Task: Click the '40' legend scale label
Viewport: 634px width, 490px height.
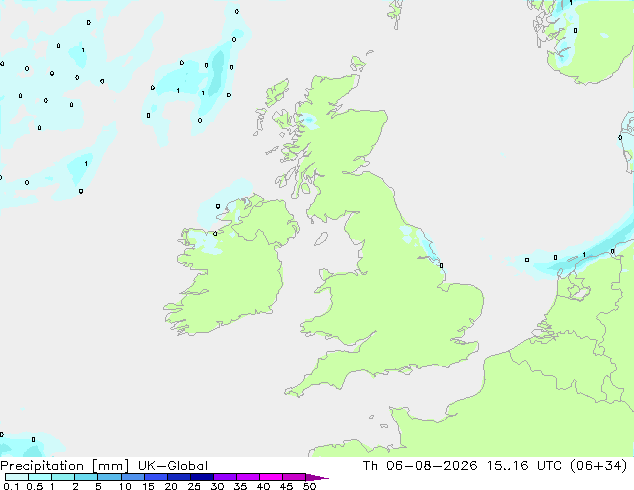Action: coord(263,486)
